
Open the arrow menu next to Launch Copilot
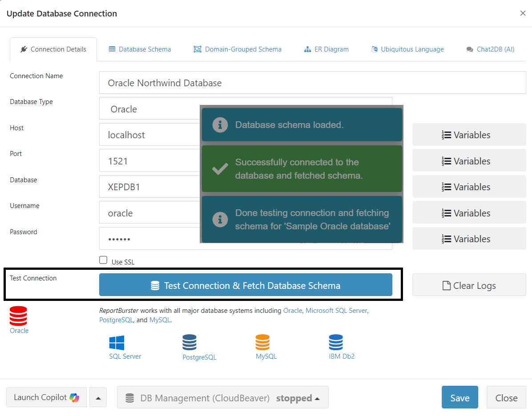(98, 397)
